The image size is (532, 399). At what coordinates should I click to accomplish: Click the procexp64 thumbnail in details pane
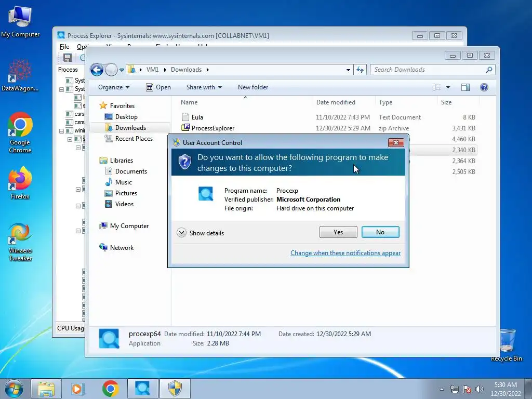click(x=109, y=338)
